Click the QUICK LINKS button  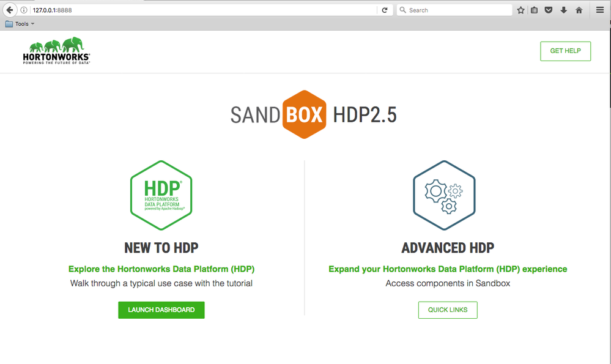click(x=448, y=310)
